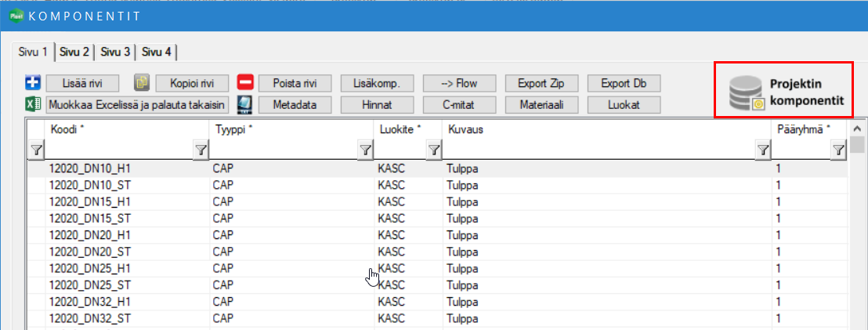Click the Kopioi rivi button
This screenshot has height=330, width=868.
tap(192, 83)
